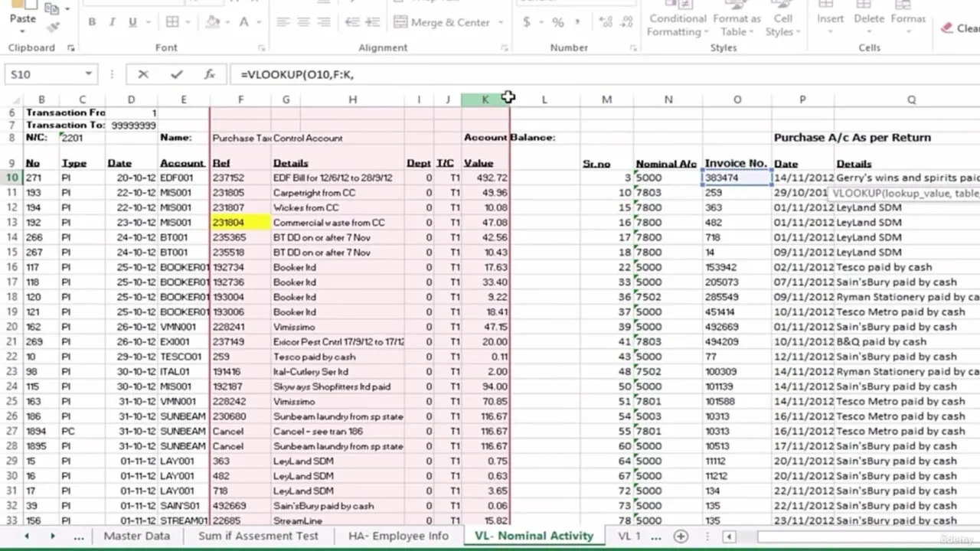Apply Accounting dollar number format
The height and width of the screenshot is (551, 980).
point(527,22)
